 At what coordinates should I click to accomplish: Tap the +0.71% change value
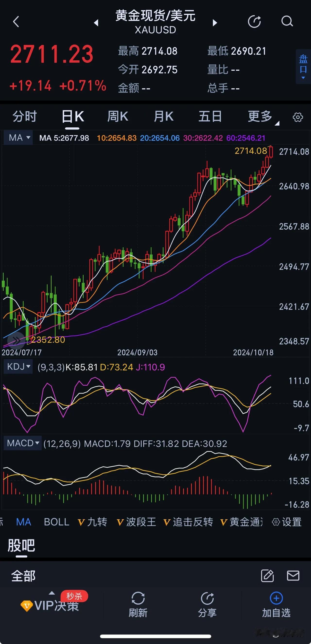click(x=83, y=86)
